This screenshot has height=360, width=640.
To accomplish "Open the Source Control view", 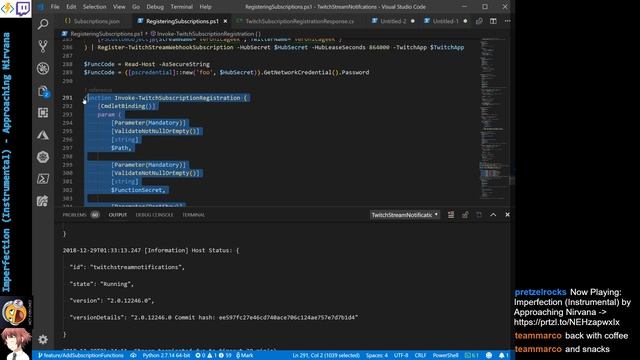I will (x=43, y=47).
